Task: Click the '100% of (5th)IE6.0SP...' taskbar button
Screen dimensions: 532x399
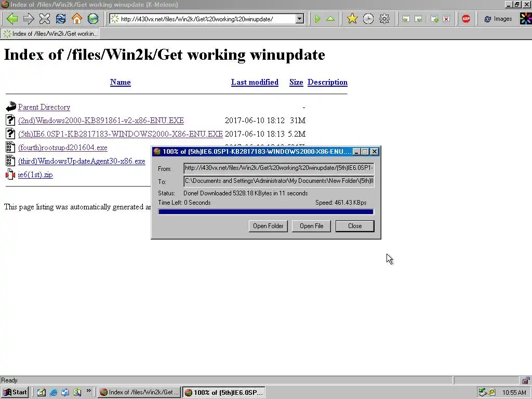Action: pos(224,392)
